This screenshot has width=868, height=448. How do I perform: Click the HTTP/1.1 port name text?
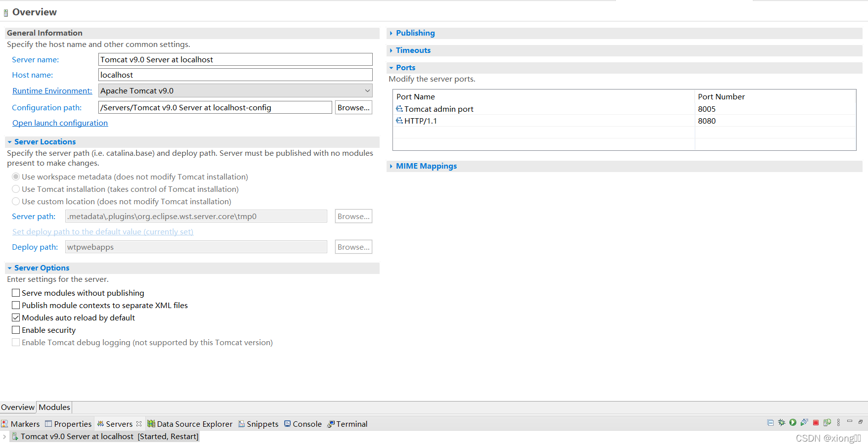[x=421, y=121]
